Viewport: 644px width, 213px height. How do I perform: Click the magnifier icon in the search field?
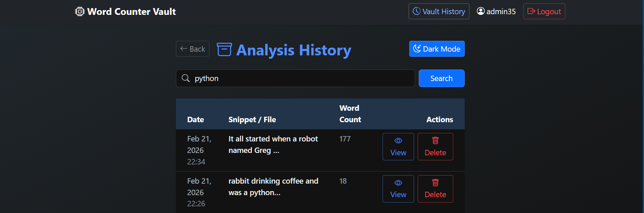click(x=186, y=78)
